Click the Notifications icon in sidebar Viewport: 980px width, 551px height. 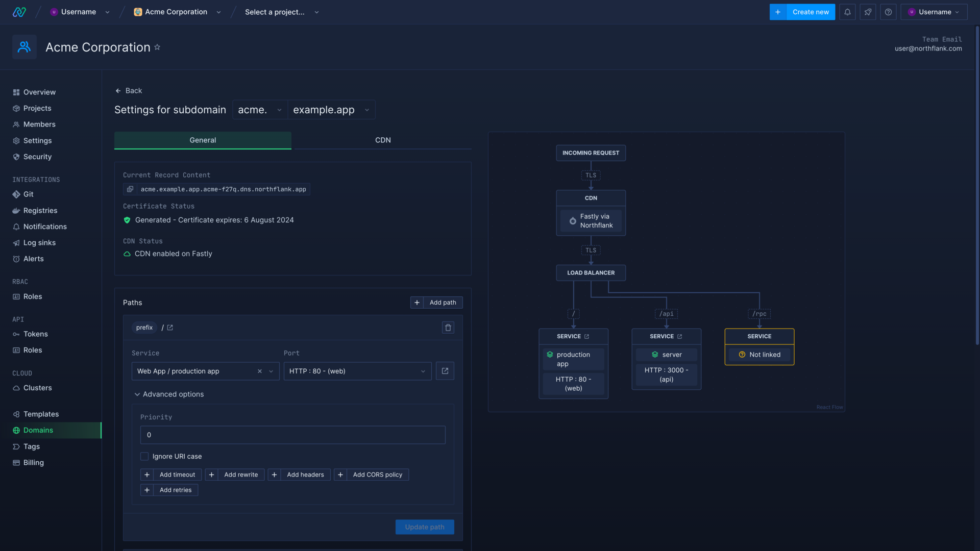tap(15, 227)
